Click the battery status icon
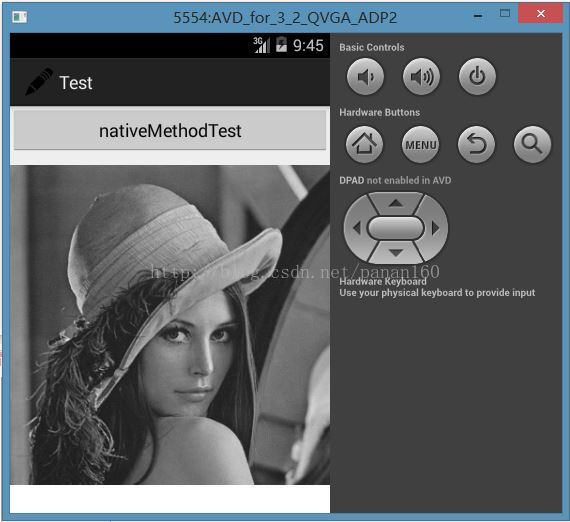The height and width of the screenshot is (522, 570). [281, 45]
